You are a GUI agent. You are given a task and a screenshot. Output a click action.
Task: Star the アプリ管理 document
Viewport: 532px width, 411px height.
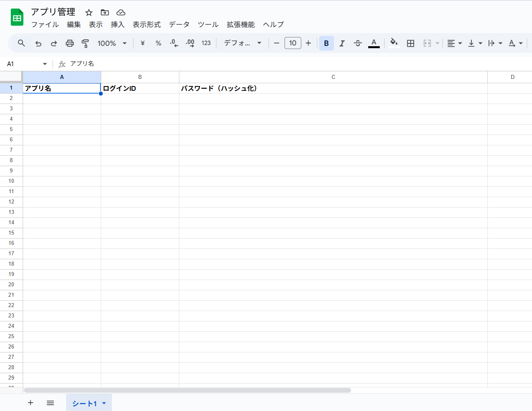click(x=89, y=12)
